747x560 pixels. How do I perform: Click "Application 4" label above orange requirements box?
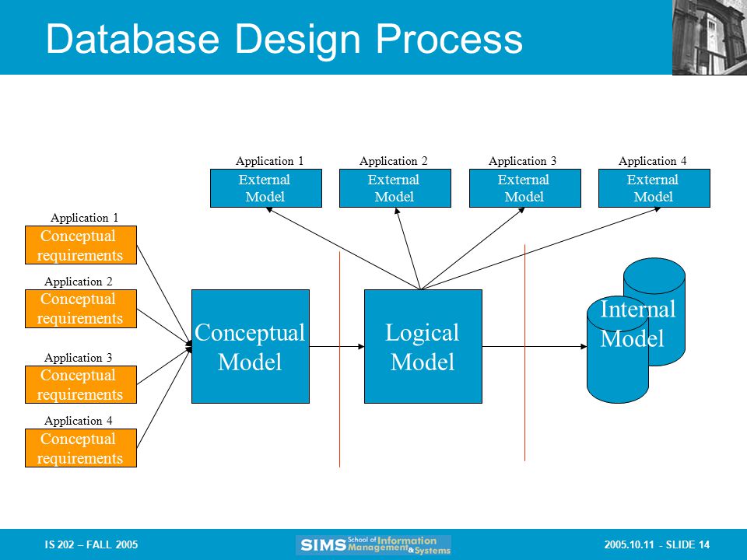point(79,421)
